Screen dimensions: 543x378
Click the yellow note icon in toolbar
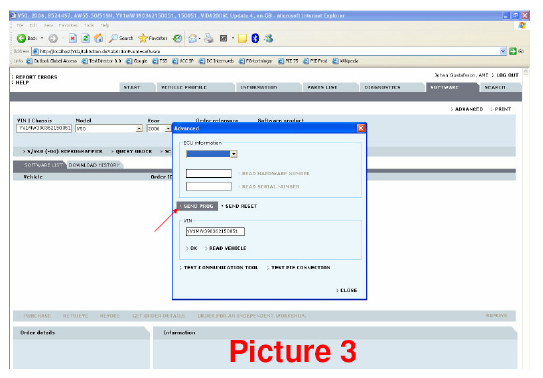242,38
